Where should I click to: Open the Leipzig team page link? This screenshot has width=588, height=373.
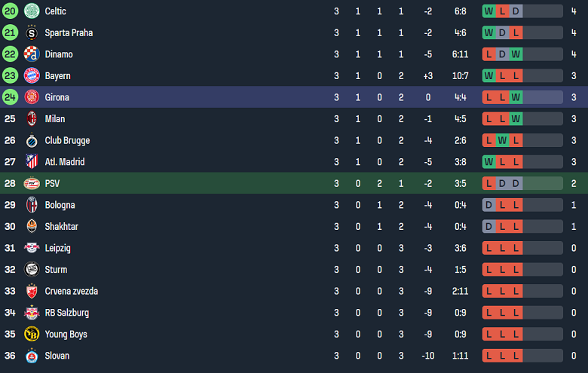[59, 248]
